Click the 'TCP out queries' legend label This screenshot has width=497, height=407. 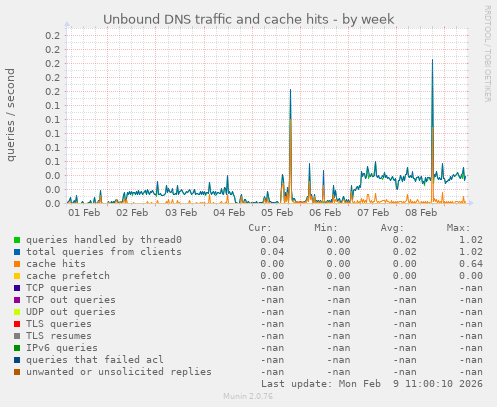(71, 300)
